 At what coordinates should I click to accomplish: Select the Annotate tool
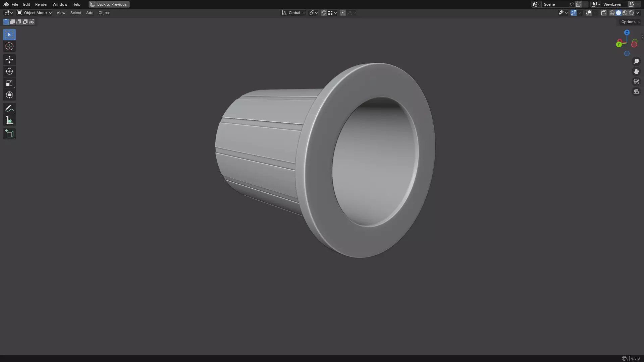point(9,108)
